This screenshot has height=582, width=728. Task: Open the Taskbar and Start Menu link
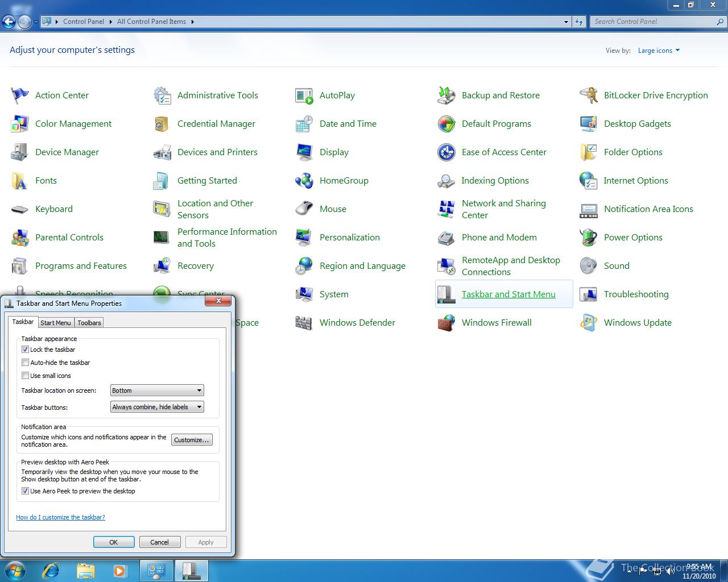pos(508,294)
